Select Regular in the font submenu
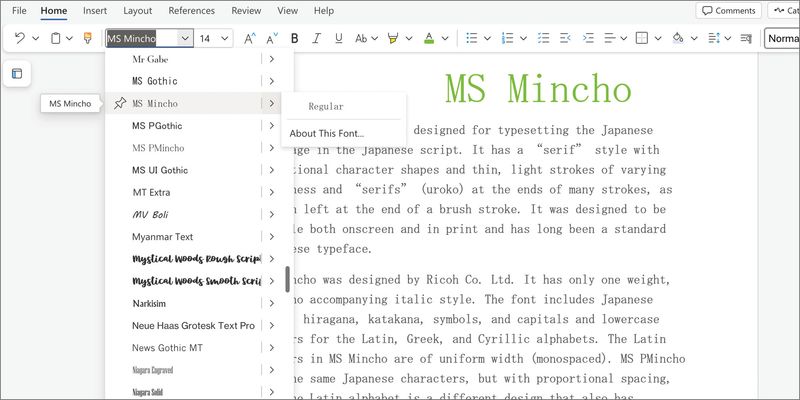The image size is (800, 400). pos(326,106)
